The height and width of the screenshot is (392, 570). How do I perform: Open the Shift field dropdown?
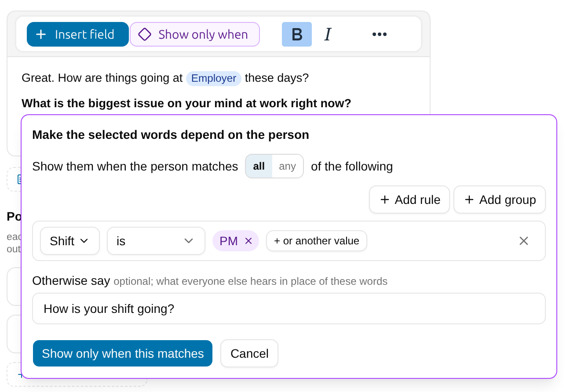[70, 241]
